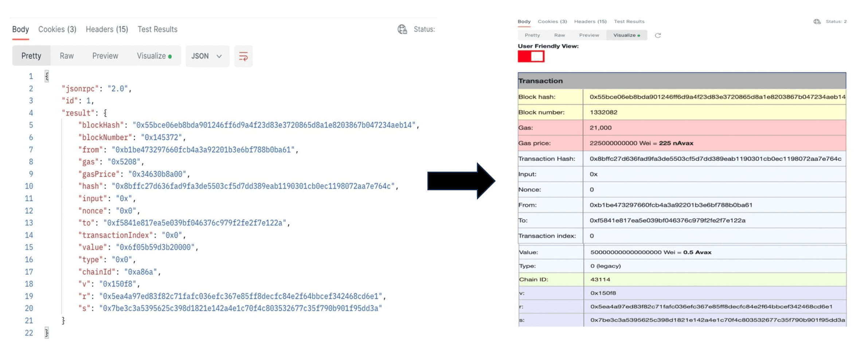The height and width of the screenshot is (363, 868).
Task: Open the Test Results tab
Action: point(157,29)
